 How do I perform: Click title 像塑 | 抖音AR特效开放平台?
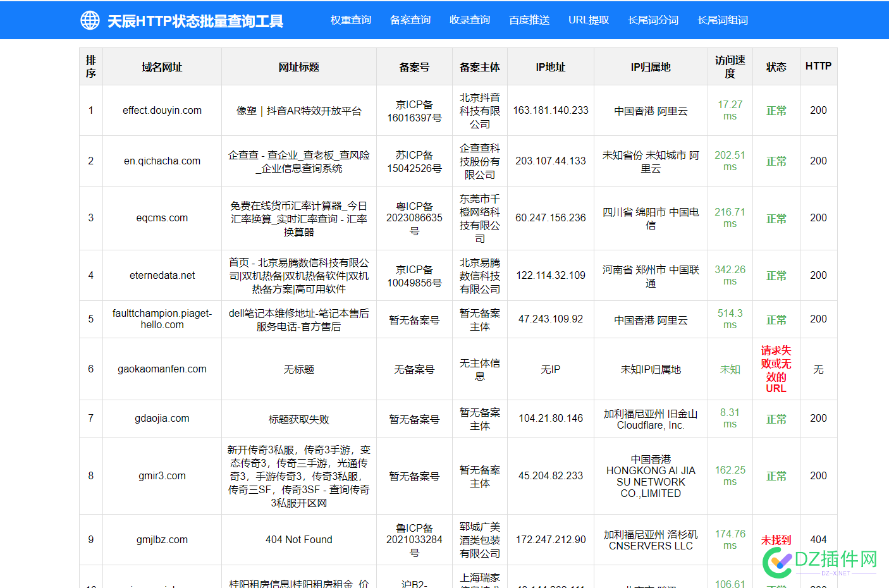(x=299, y=111)
